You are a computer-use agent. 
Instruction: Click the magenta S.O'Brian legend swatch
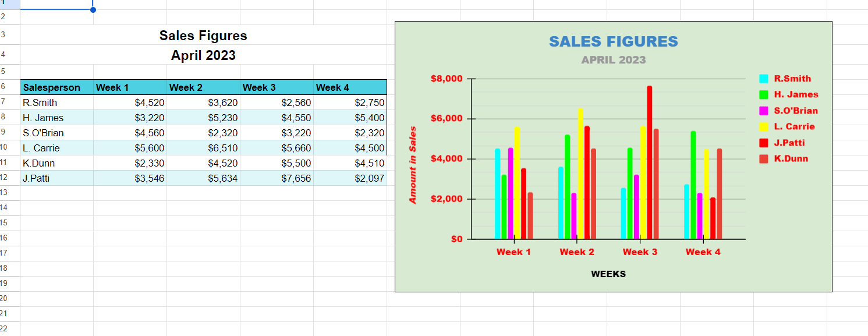pos(764,111)
